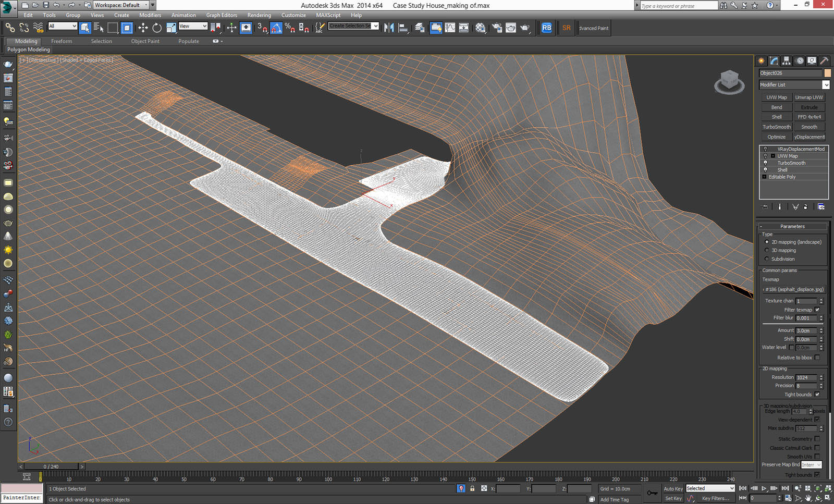Open the Create command panel tab

pos(762,61)
